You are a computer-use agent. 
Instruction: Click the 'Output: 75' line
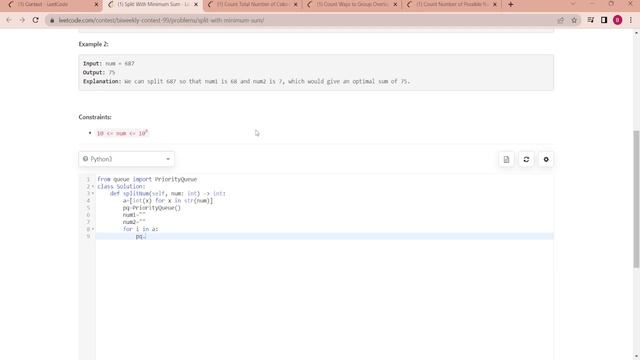99,73
